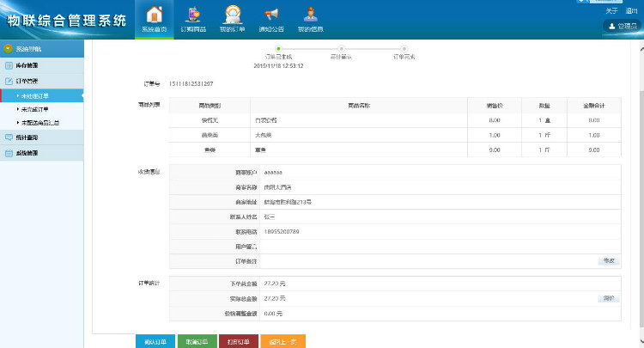
Task: Open 系统首页 home icon in top navigation
Action: pyautogui.click(x=155, y=18)
